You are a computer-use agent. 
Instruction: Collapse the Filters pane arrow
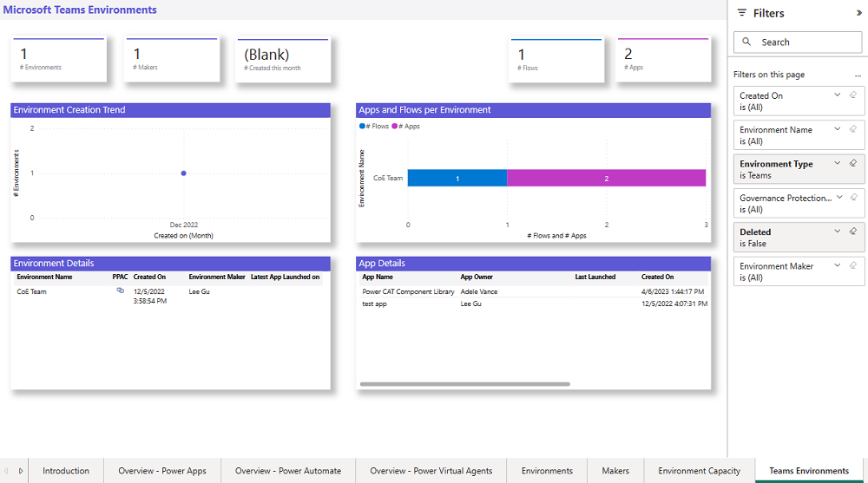[859, 13]
